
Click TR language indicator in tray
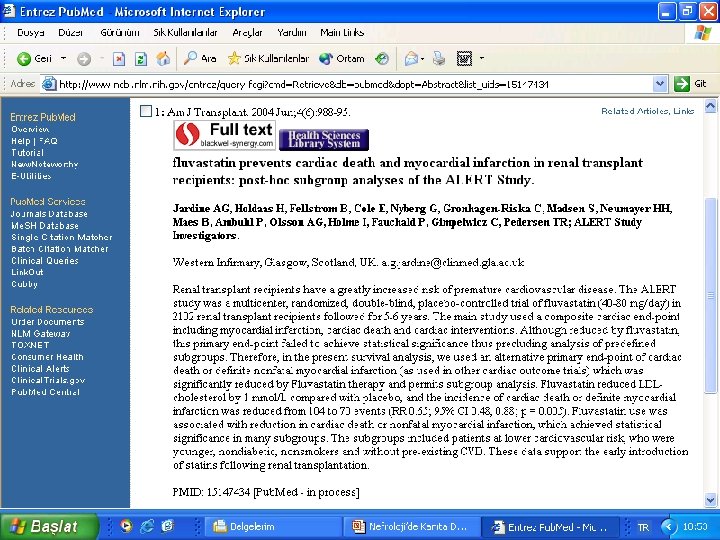coord(643,527)
